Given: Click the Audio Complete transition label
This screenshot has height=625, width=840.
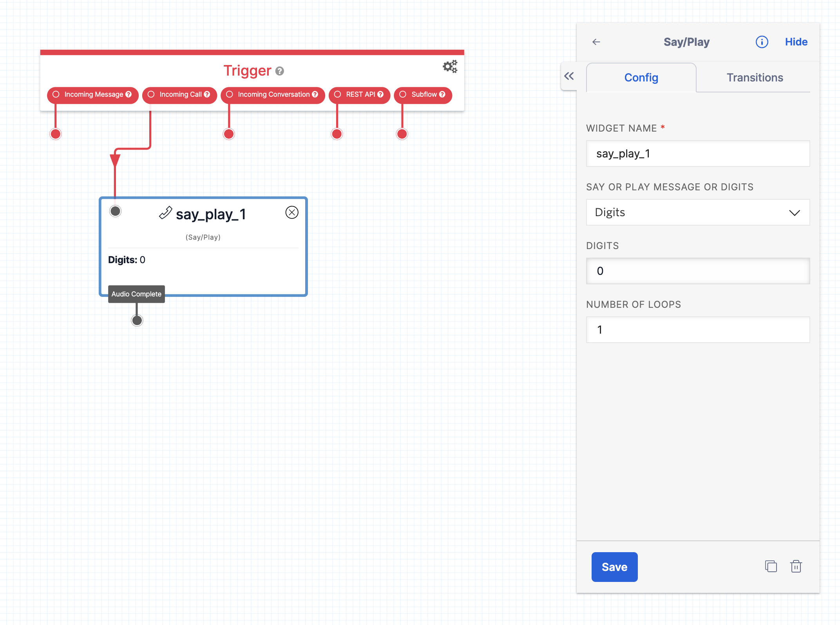Looking at the screenshot, I should [x=136, y=294].
